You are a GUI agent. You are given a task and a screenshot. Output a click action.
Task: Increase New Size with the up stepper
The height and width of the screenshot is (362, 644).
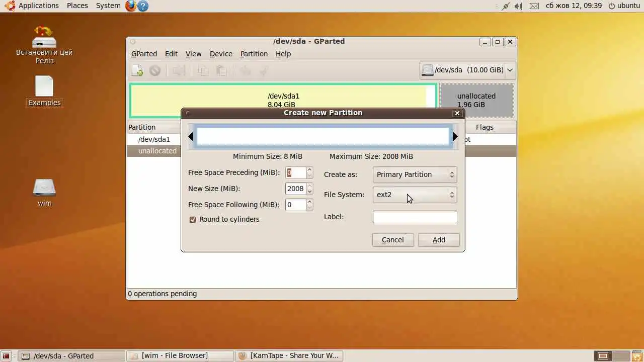click(309, 186)
